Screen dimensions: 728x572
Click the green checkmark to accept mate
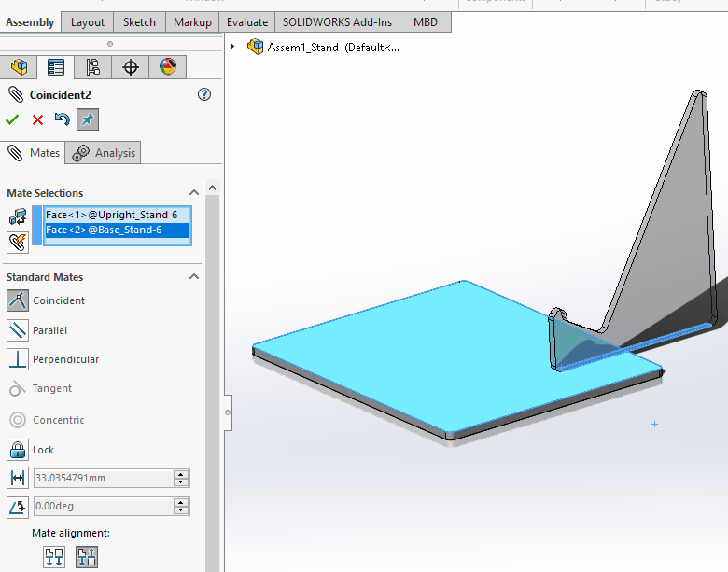[12, 119]
